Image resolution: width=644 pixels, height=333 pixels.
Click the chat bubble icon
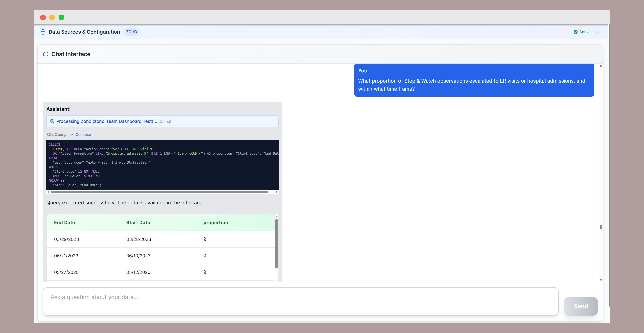[x=46, y=54]
